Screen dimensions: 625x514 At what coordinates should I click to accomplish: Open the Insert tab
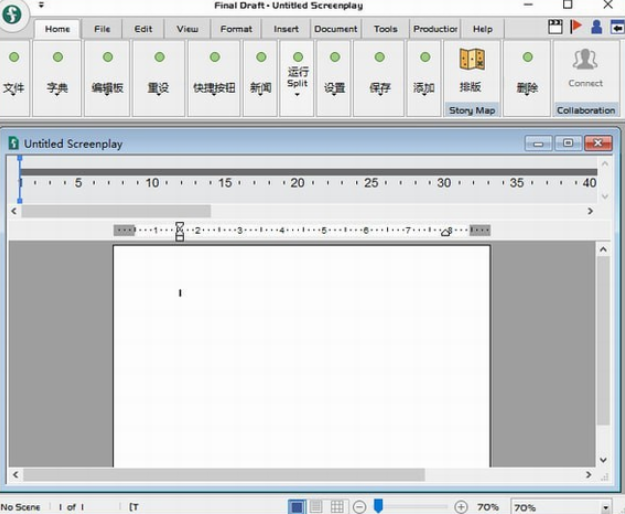click(x=286, y=29)
